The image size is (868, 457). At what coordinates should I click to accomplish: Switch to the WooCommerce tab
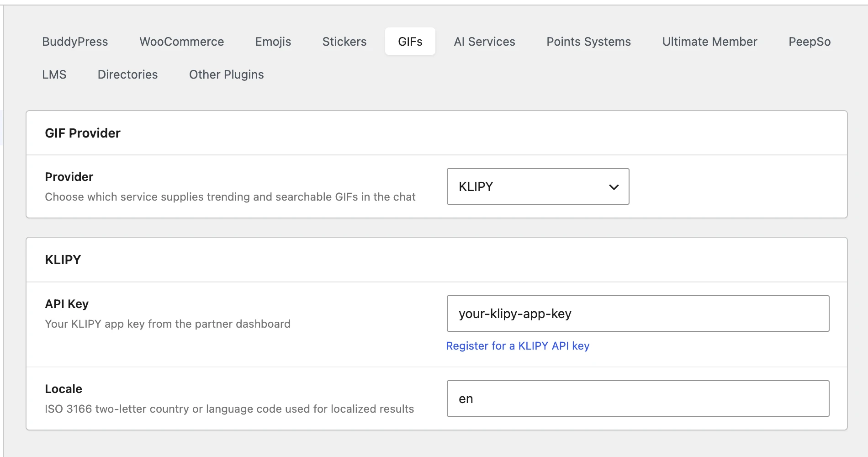(x=181, y=42)
